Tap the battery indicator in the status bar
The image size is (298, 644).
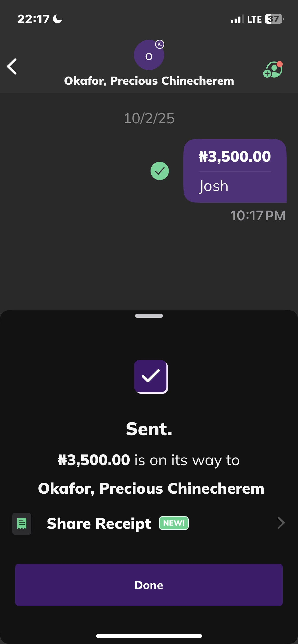274,19
